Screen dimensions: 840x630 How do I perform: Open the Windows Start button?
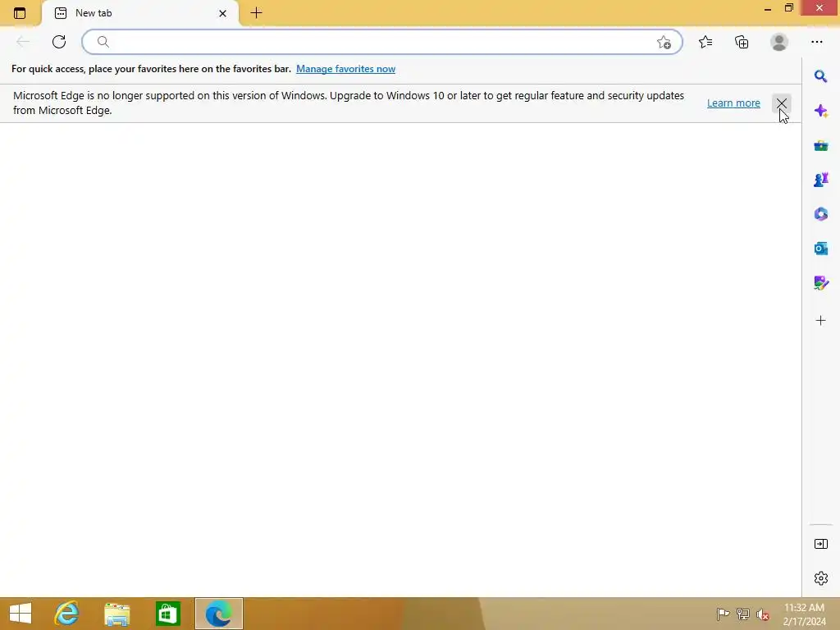point(21,614)
